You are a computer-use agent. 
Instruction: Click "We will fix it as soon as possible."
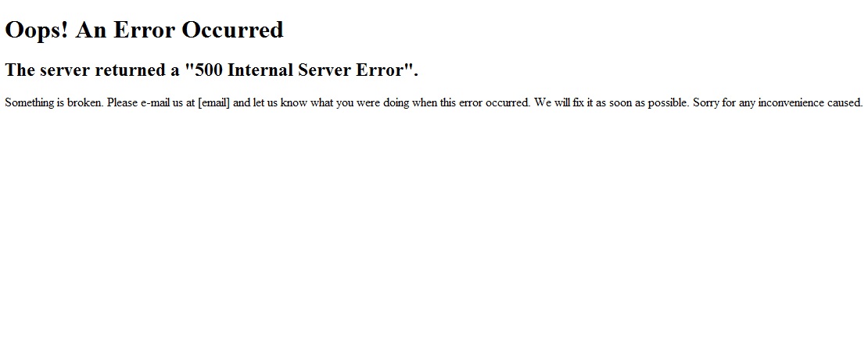[x=612, y=103]
